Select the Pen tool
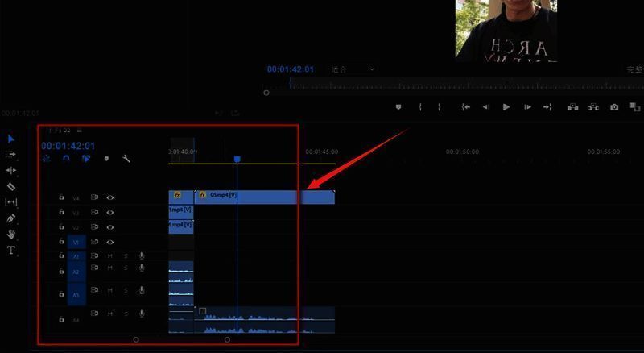Viewport: 644px width, 353px height. click(x=11, y=218)
